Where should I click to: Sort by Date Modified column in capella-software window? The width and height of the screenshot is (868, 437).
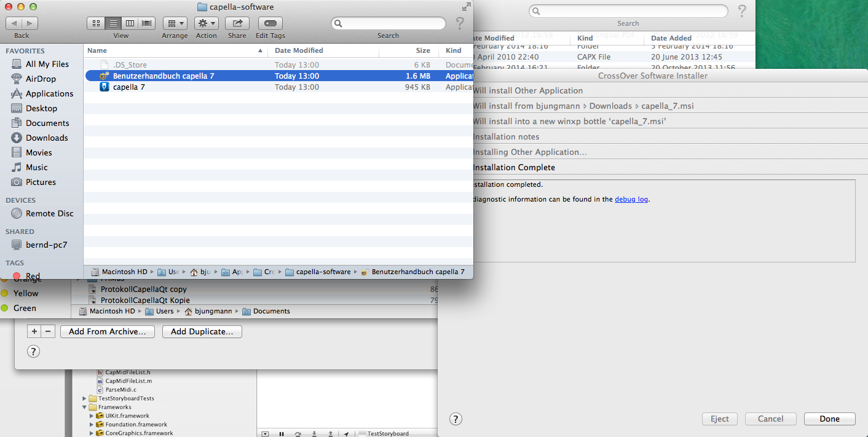[x=323, y=50]
